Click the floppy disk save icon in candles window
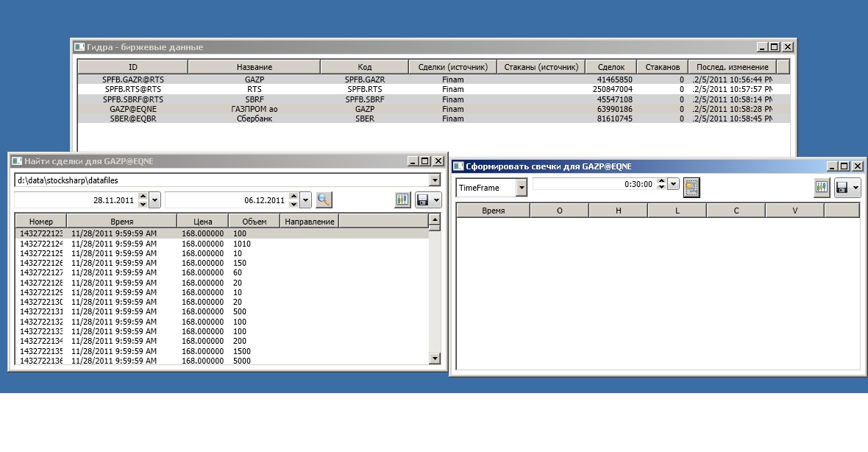Image resolution: width=868 pixels, height=452 pixels. click(x=842, y=188)
